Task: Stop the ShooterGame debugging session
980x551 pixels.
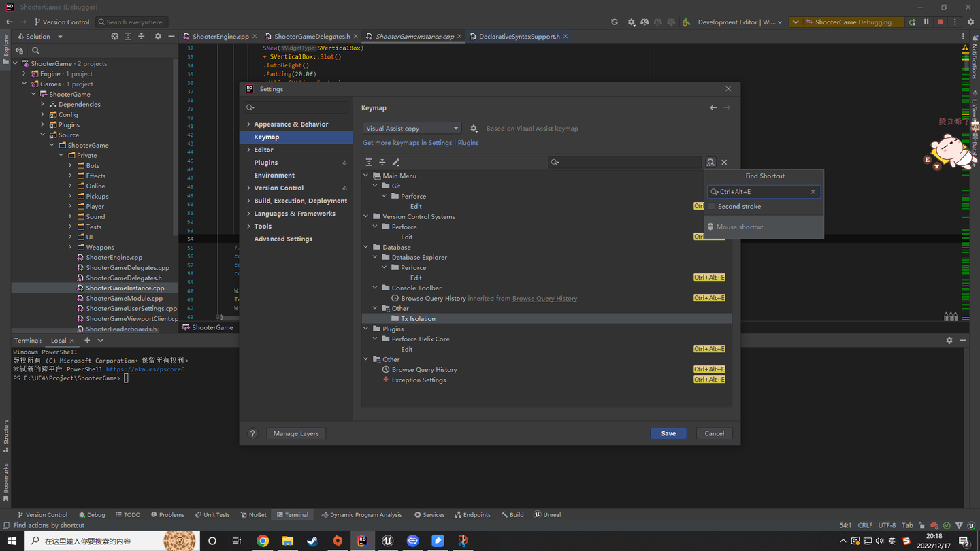Action: [x=941, y=22]
